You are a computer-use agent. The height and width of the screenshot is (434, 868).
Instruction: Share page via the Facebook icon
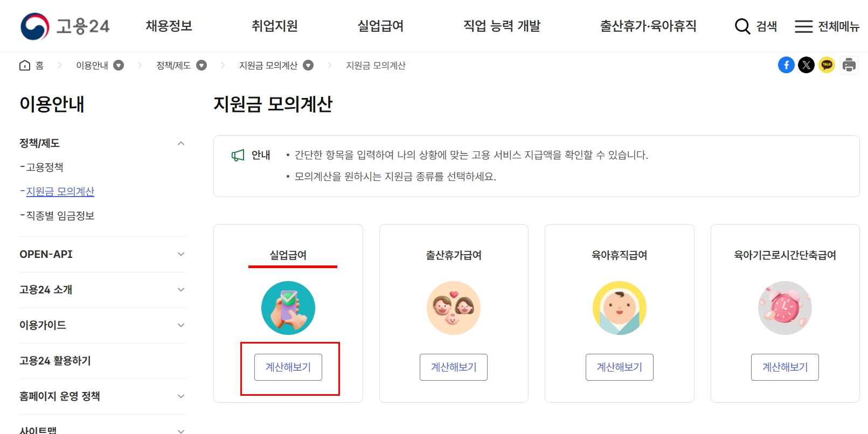[x=786, y=65]
